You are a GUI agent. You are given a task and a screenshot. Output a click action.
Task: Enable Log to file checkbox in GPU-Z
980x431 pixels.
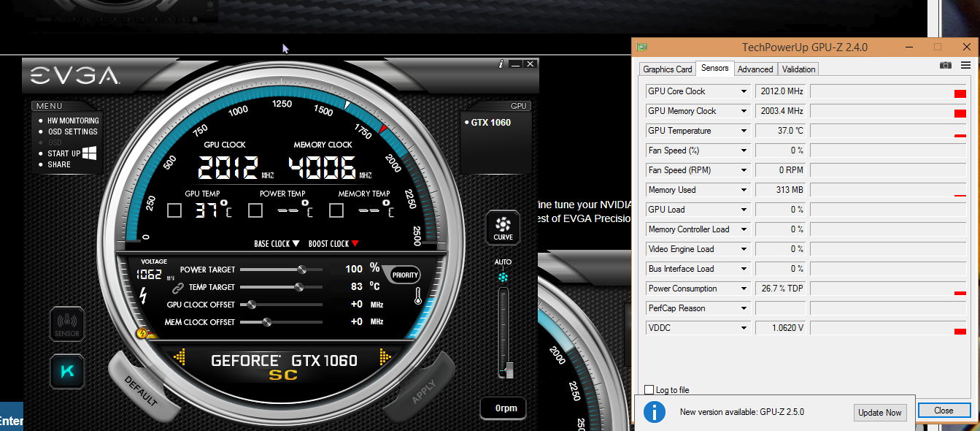point(649,390)
